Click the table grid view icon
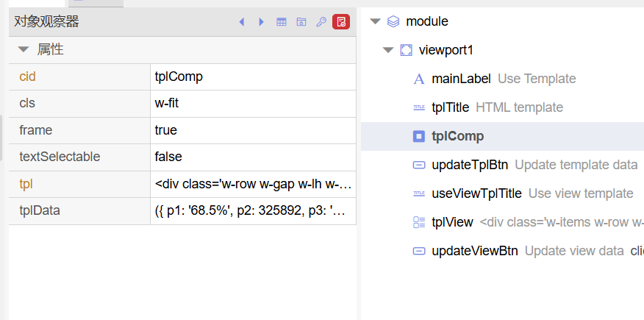This screenshot has width=644, height=320. [x=282, y=22]
